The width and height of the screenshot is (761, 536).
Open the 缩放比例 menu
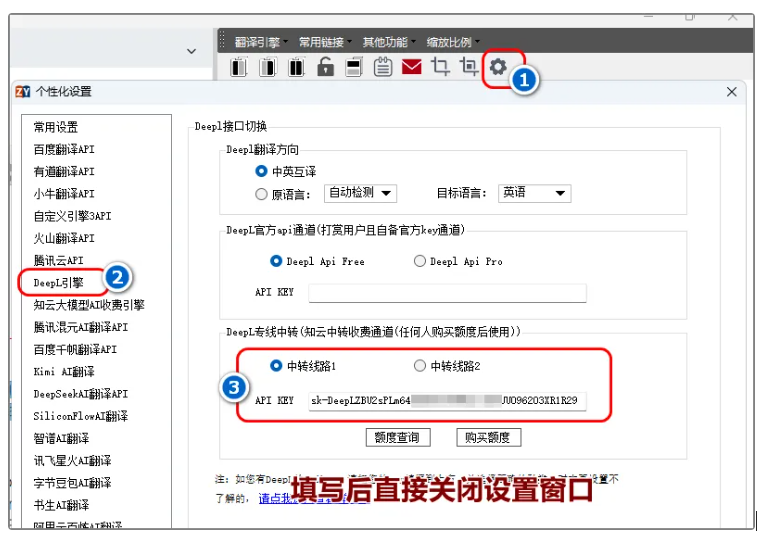pyautogui.click(x=451, y=42)
